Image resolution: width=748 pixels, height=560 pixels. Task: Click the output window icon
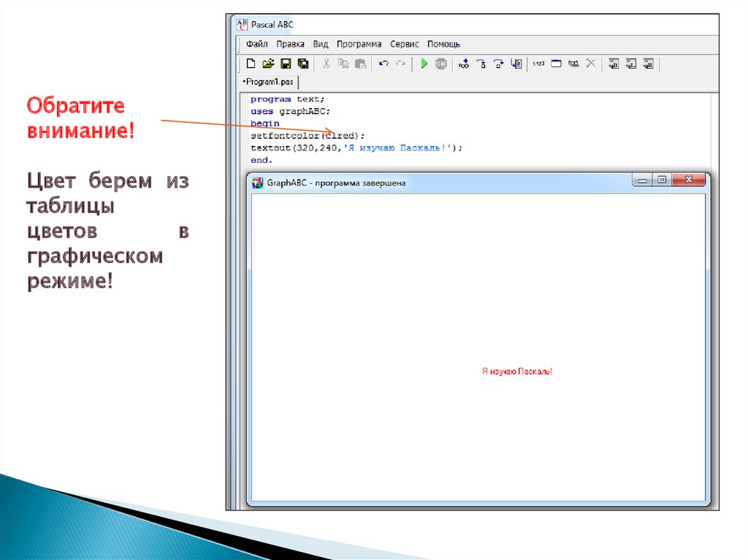pyautogui.click(x=556, y=64)
